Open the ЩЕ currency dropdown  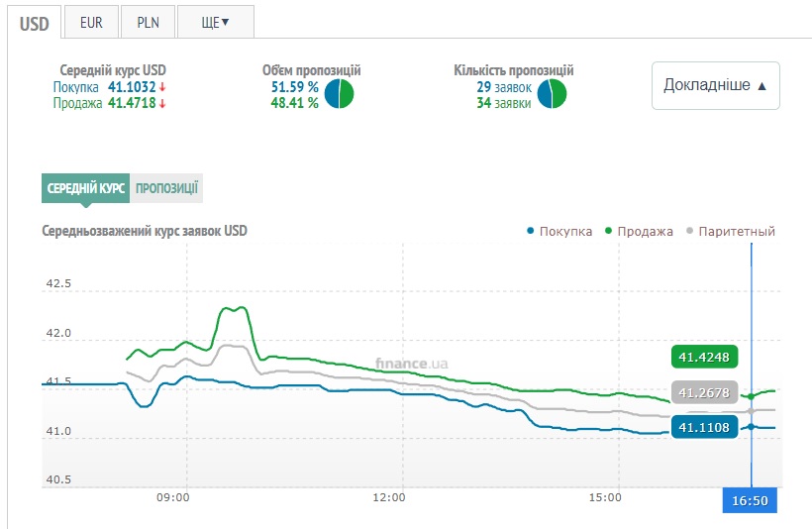pos(215,22)
